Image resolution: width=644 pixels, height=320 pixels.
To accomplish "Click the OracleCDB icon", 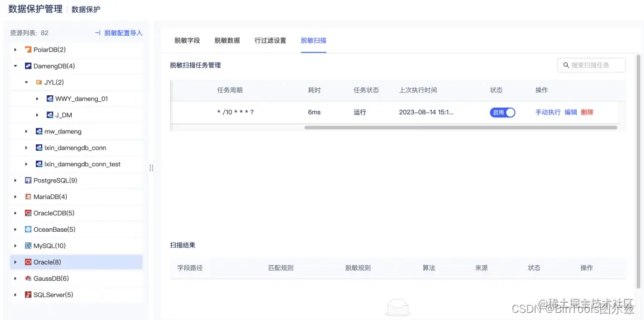I will (28, 213).
